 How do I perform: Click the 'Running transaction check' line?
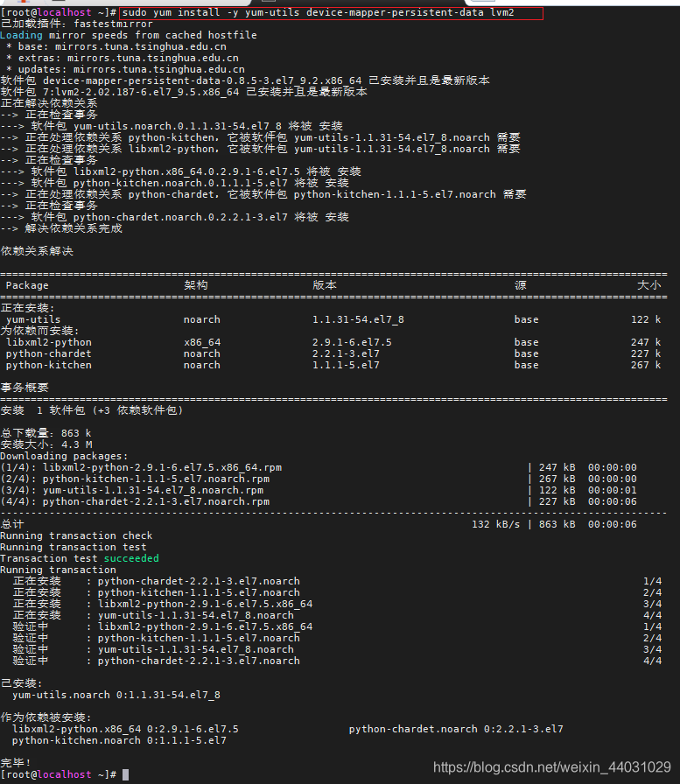76,536
